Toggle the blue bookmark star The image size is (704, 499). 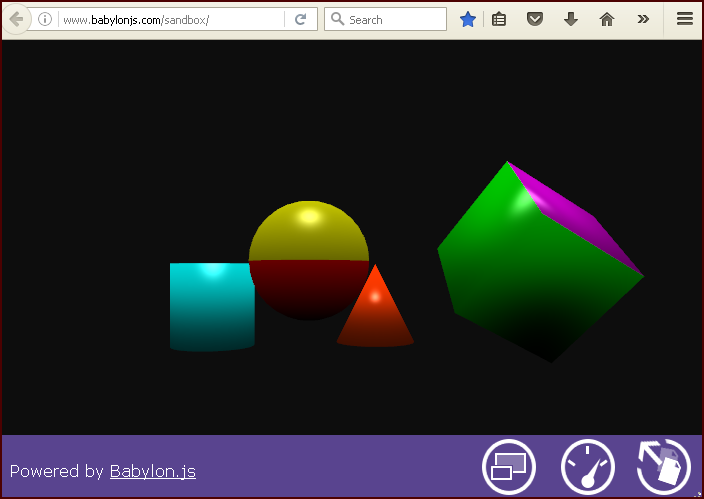[467, 19]
